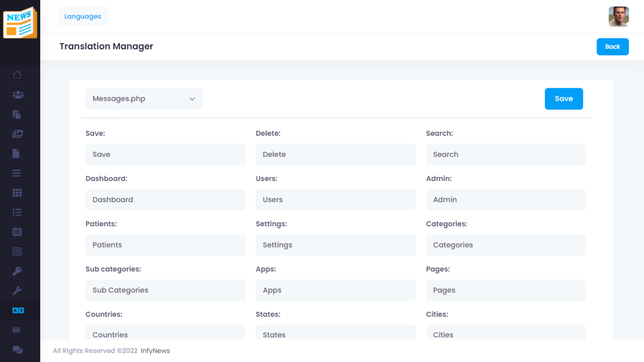
Task: Click the Sub Categories input field
Action: pos(165,290)
